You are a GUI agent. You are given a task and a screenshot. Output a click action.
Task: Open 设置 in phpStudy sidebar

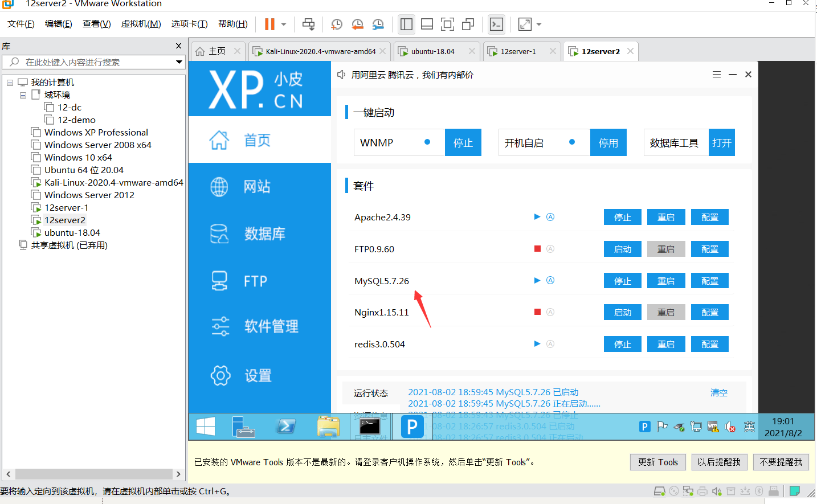260,376
